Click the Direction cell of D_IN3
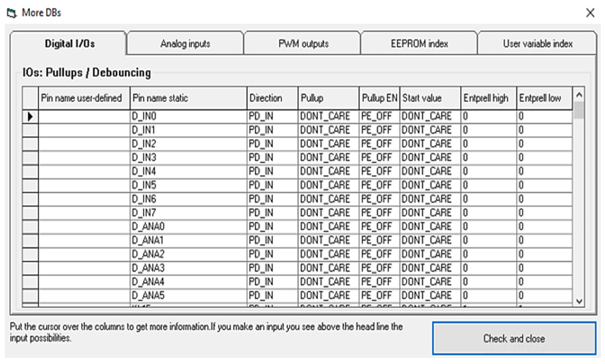This screenshot has height=364, width=605. pyautogui.click(x=272, y=158)
